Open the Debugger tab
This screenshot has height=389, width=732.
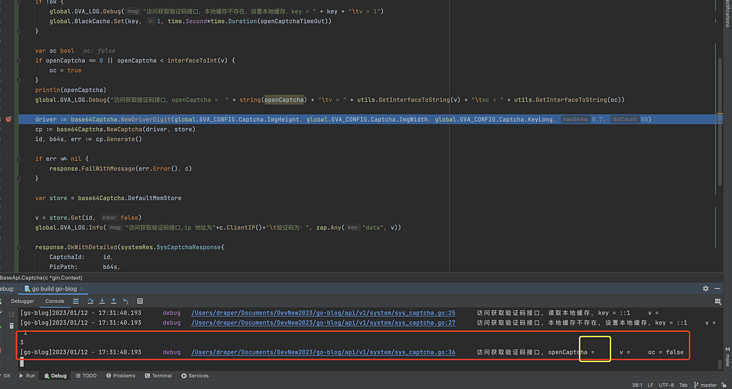click(22, 301)
